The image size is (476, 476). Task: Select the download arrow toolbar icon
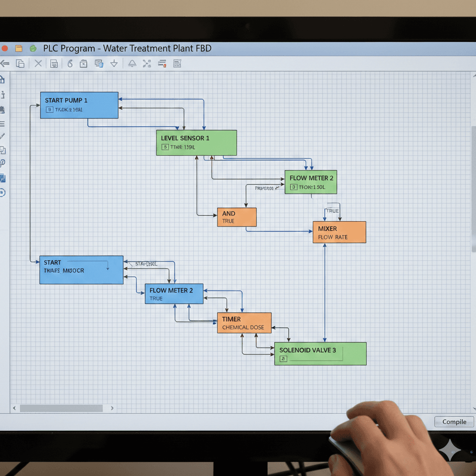[x=114, y=63]
